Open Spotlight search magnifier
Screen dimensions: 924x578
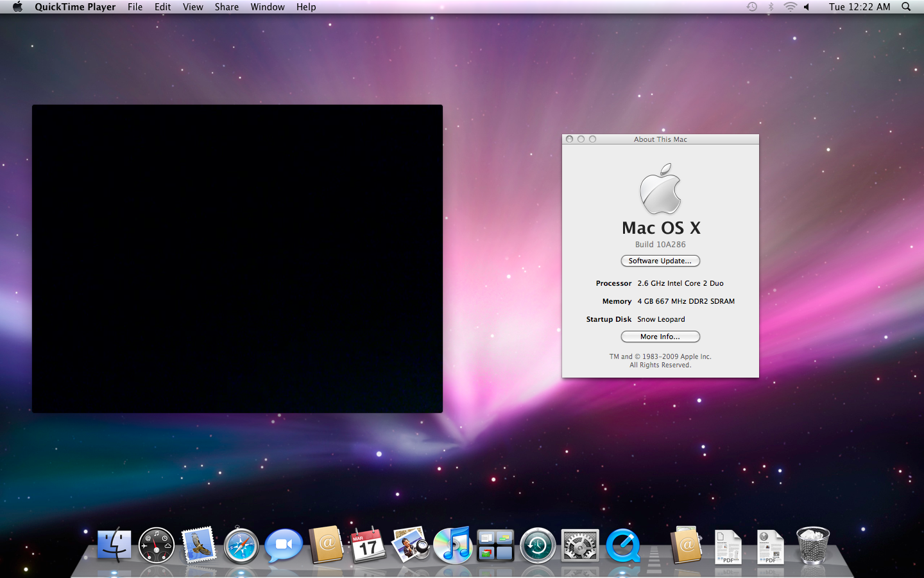906,7
